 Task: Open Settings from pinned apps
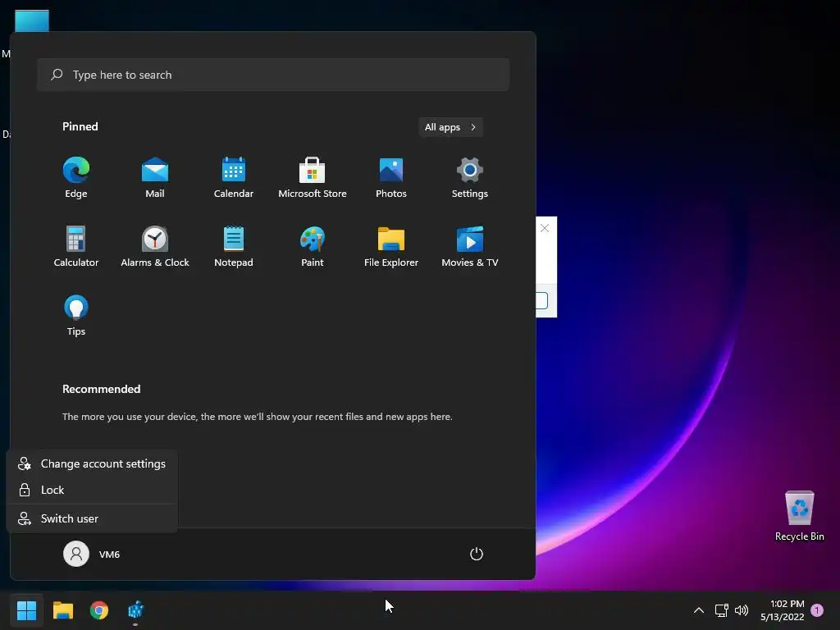470,178
